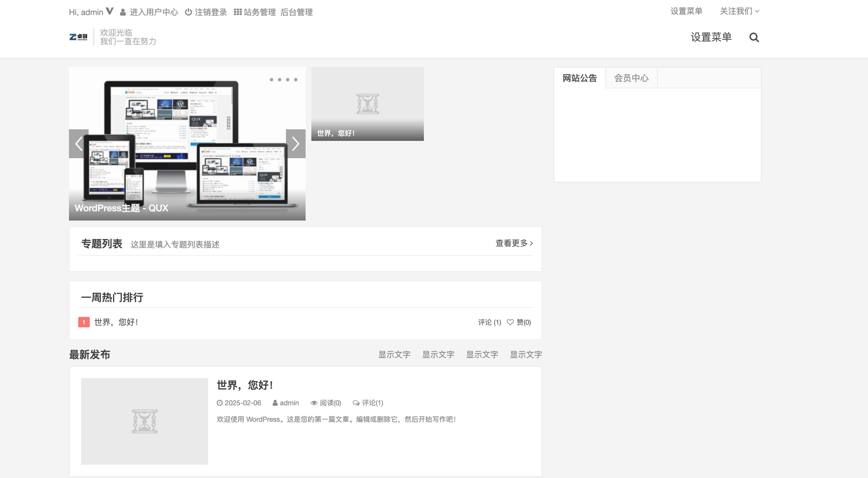Select the third carousel dot indicator
The height and width of the screenshot is (478, 868).
(x=287, y=80)
